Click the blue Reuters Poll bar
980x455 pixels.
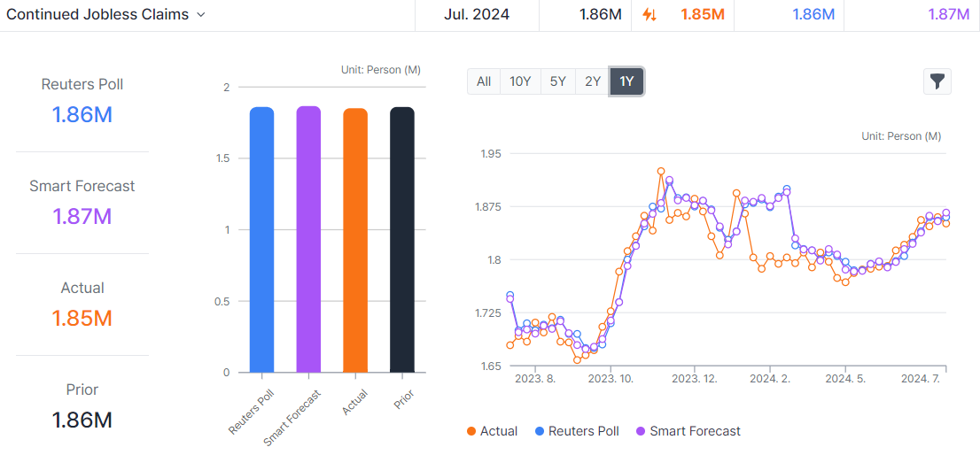pyautogui.click(x=261, y=240)
